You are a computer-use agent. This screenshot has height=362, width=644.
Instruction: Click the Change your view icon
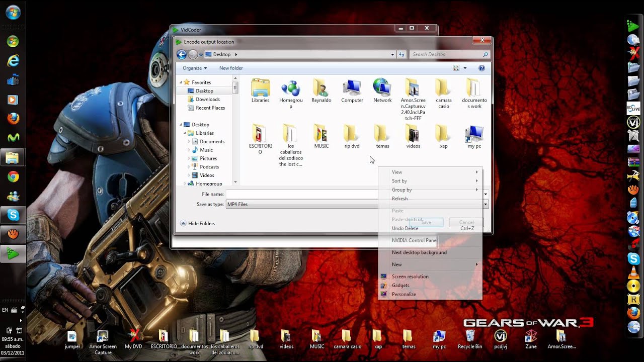[456, 68]
